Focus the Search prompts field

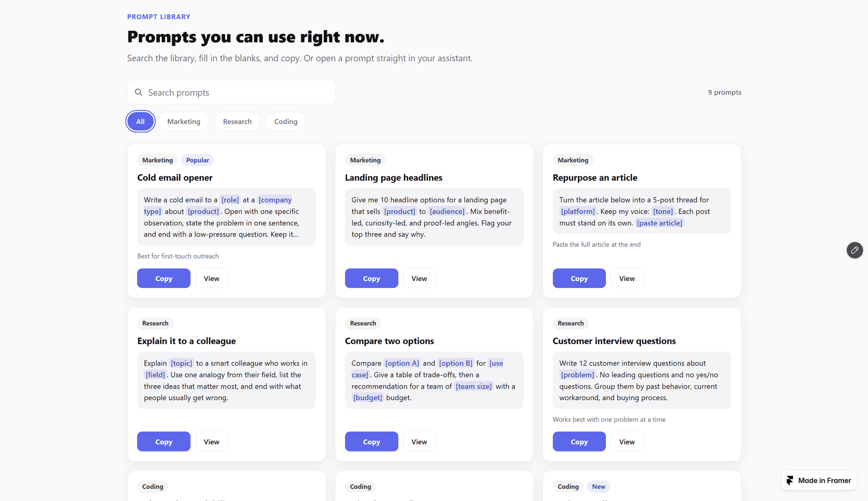231,92
